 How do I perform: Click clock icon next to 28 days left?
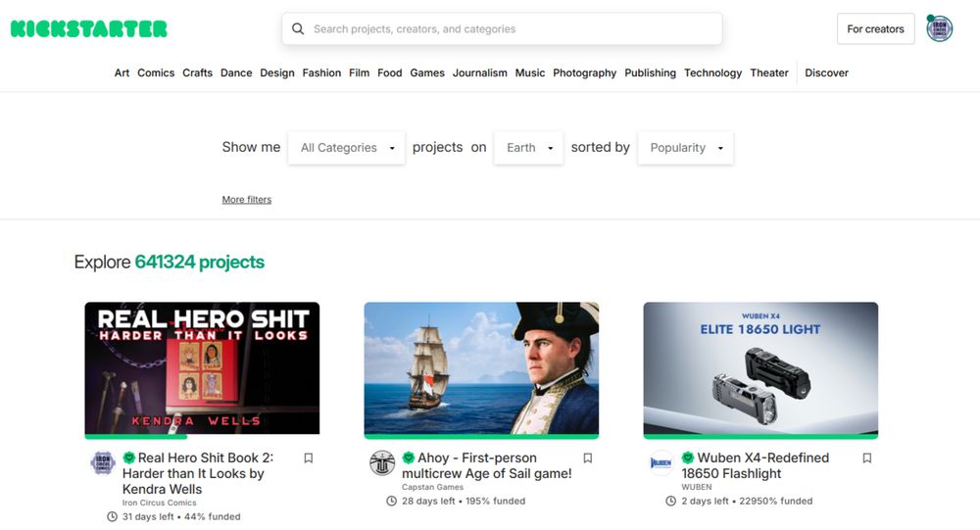pos(391,502)
